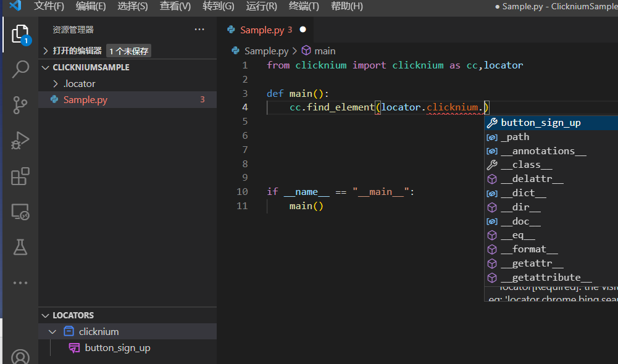Open the Testing flask view
Viewport: 618px width, 364px height.
[20, 247]
